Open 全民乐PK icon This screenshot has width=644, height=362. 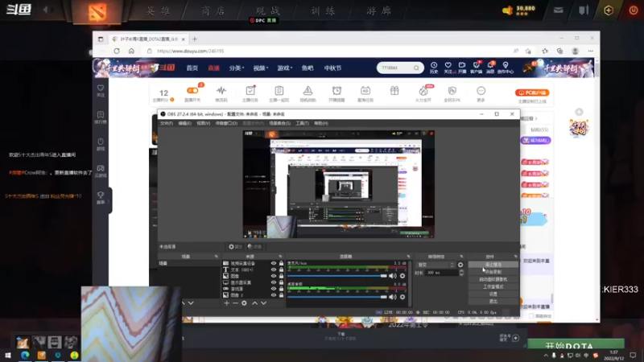tap(452, 91)
